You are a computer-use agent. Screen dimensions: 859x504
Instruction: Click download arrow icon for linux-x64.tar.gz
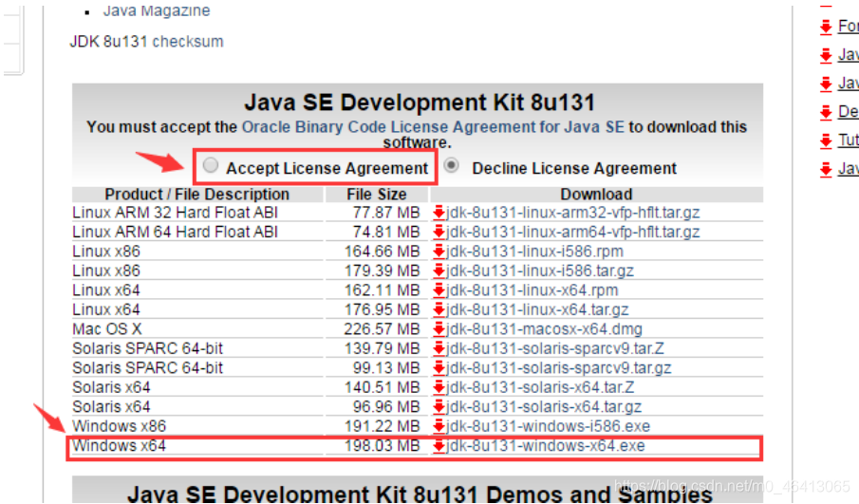tap(439, 310)
